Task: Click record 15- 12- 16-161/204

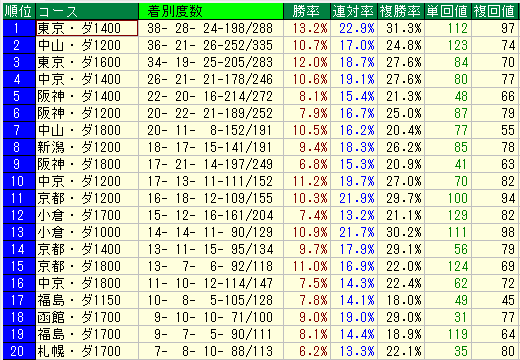Action: pyautogui.click(x=211, y=215)
